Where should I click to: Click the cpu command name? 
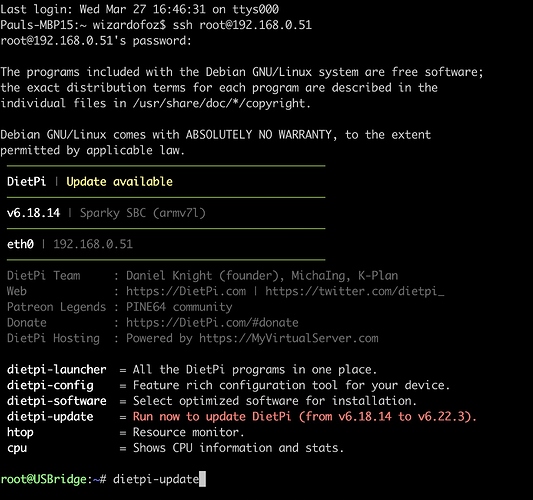(x=17, y=448)
